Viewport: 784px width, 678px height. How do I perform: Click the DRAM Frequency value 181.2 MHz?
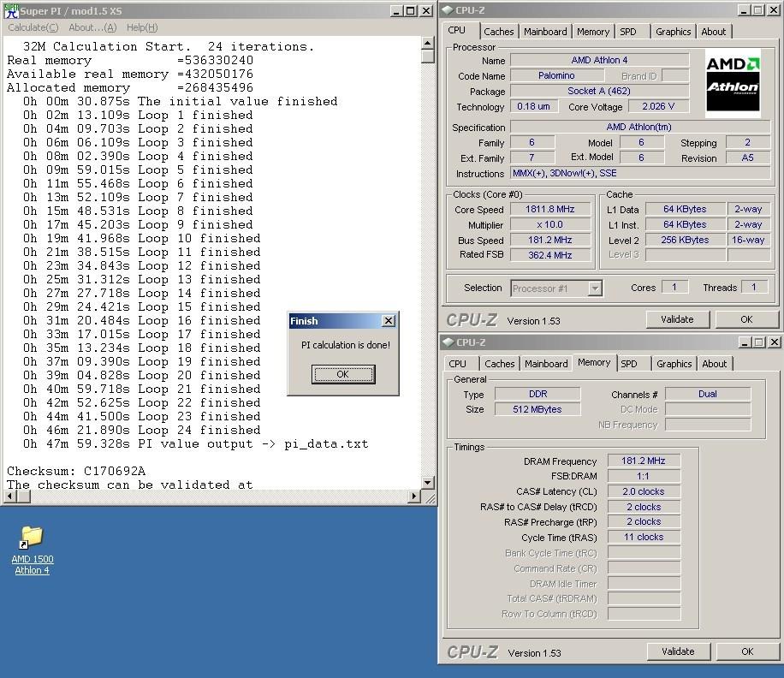(644, 461)
